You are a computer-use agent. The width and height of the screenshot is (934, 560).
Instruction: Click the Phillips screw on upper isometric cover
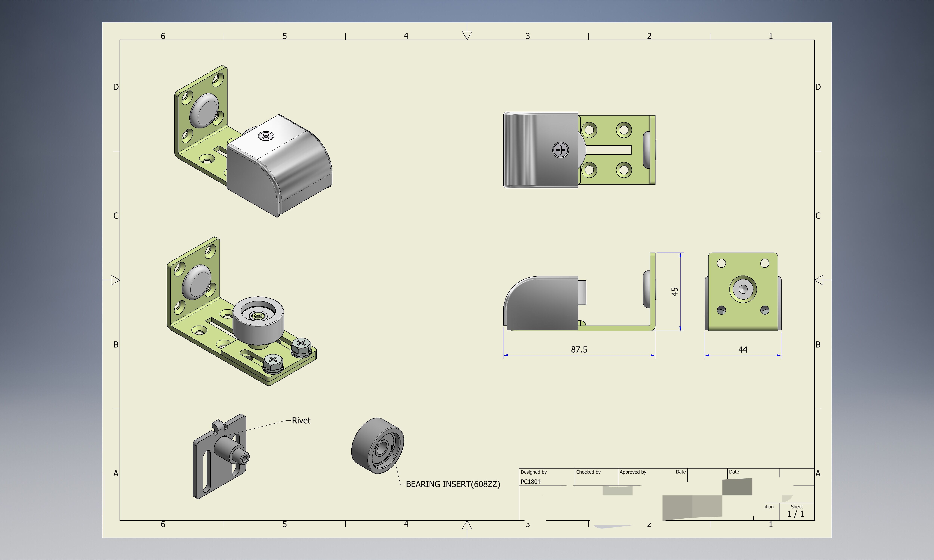coord(266,136)
